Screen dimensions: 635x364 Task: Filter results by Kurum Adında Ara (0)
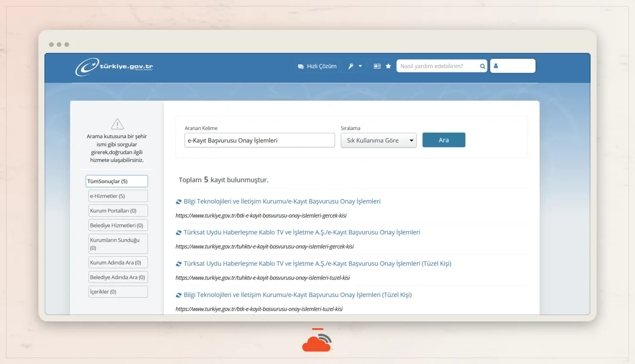click(x=118, y=263)
